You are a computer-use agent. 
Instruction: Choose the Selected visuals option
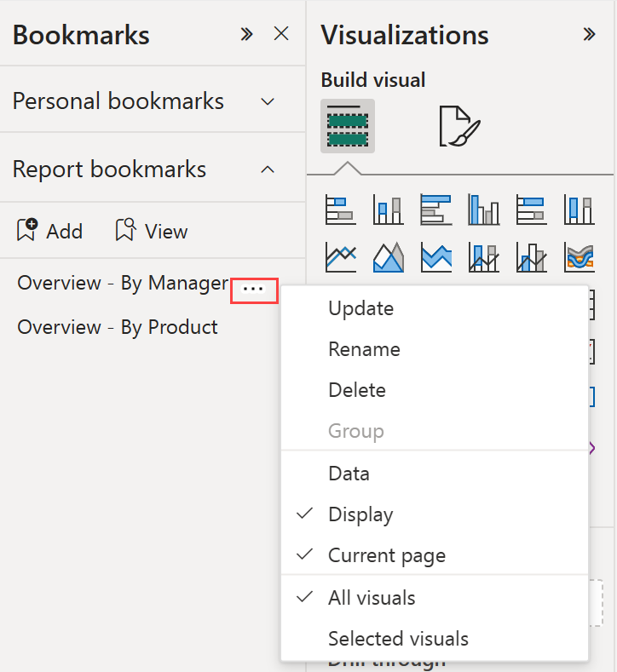[398, 638]
